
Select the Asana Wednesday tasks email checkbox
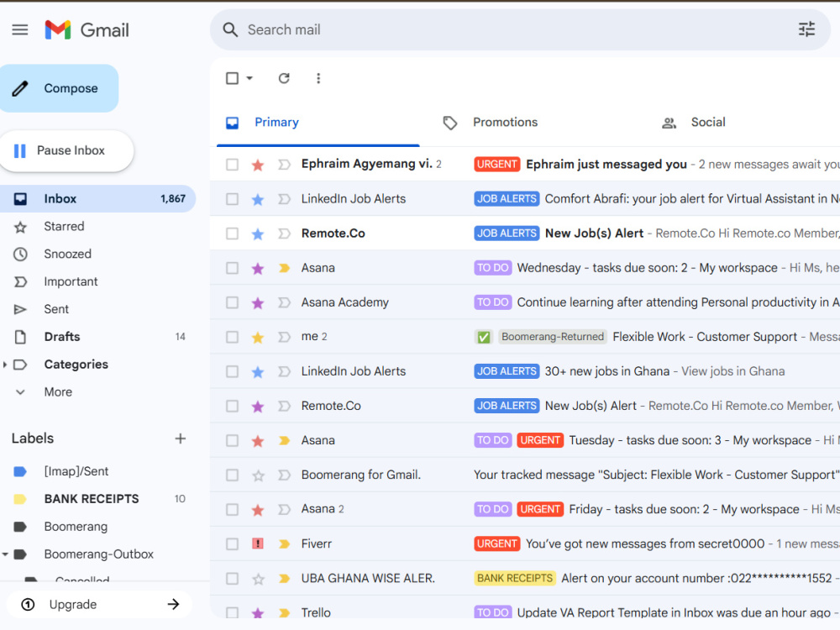(232, 268)
